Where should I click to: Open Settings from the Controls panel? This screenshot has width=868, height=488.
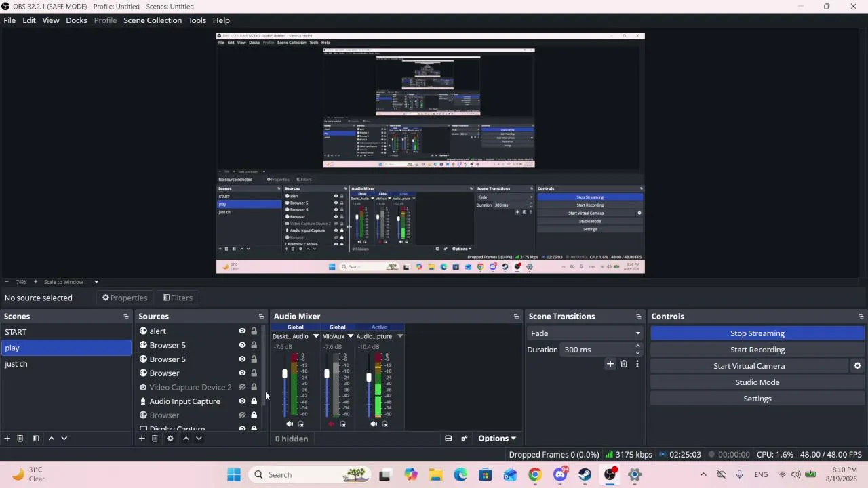click(757, 399)
